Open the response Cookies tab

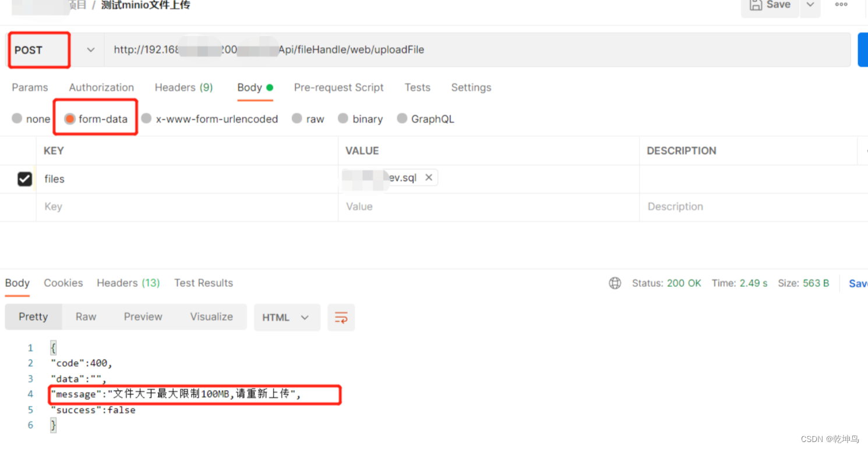point(63,283)
